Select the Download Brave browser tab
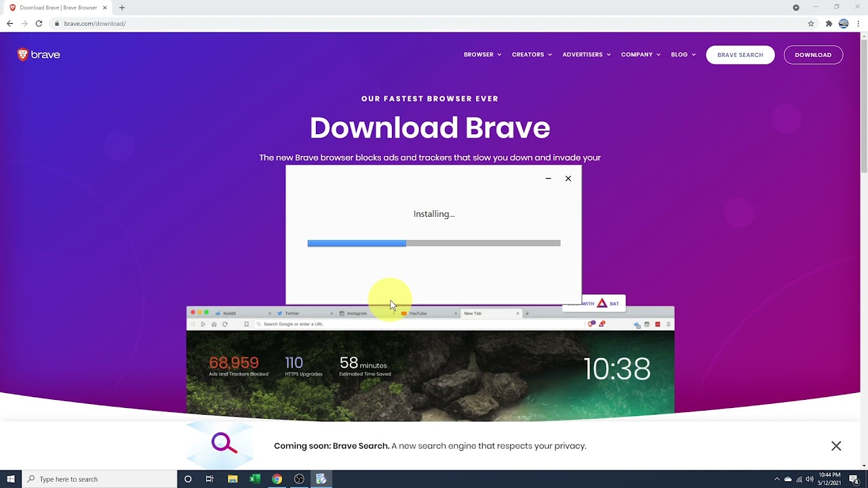This screenshot has width=868, height=488. click(58, 7)
